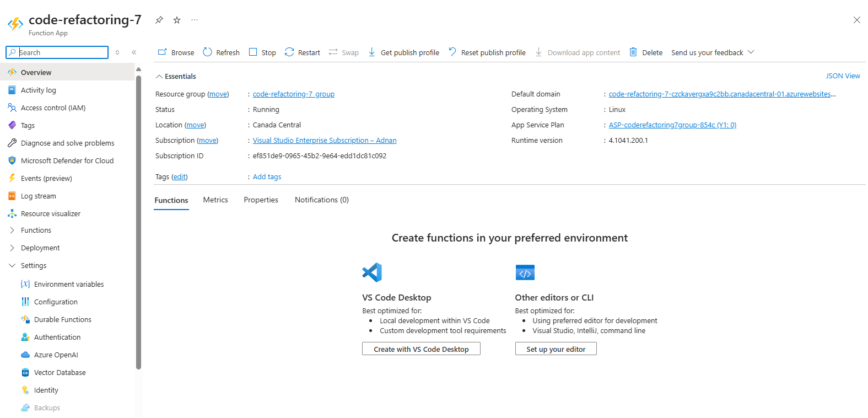Viewport: 868px width, 418px height.
Task: Click the Azure OpenAI cloud icon
Action: pyautogui.click(x=25, y=355)
